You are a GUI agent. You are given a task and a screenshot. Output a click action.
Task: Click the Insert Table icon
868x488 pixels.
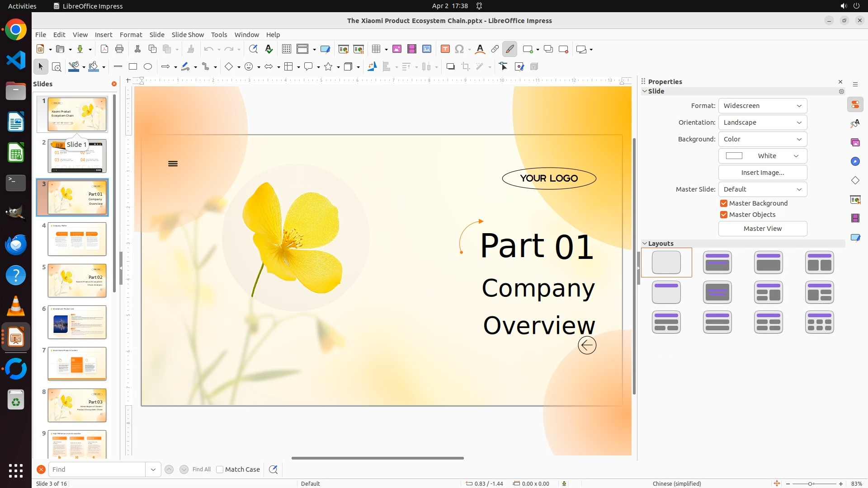[376, 49]
